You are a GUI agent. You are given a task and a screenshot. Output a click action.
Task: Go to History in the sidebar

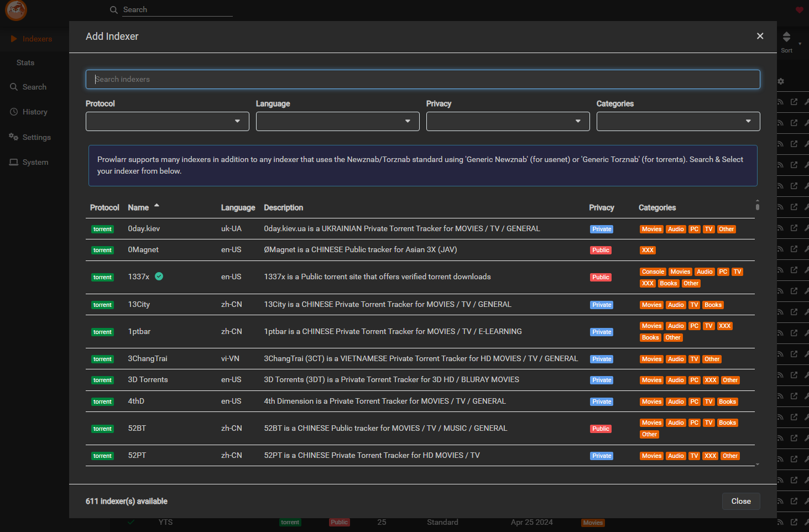35,112
